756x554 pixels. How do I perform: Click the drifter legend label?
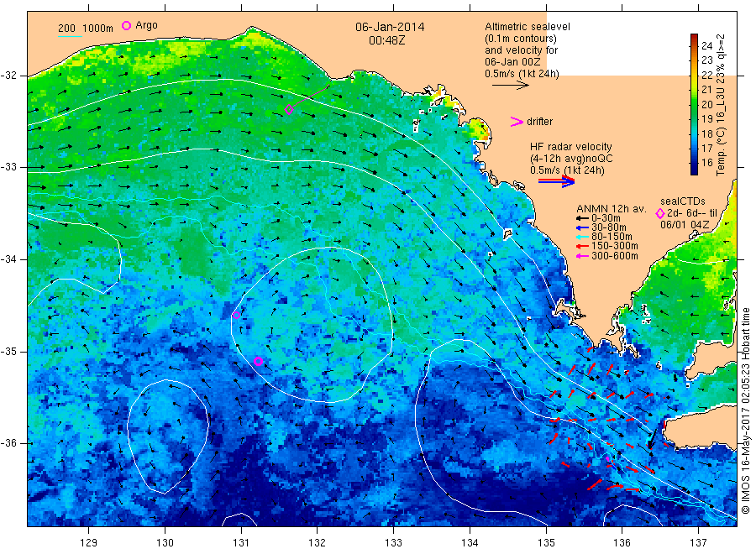coord(539,122)
